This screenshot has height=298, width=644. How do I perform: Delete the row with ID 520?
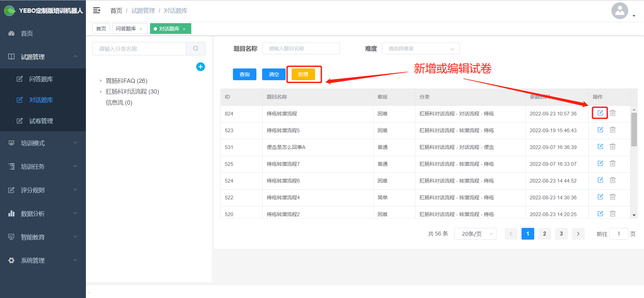[612, 213]
